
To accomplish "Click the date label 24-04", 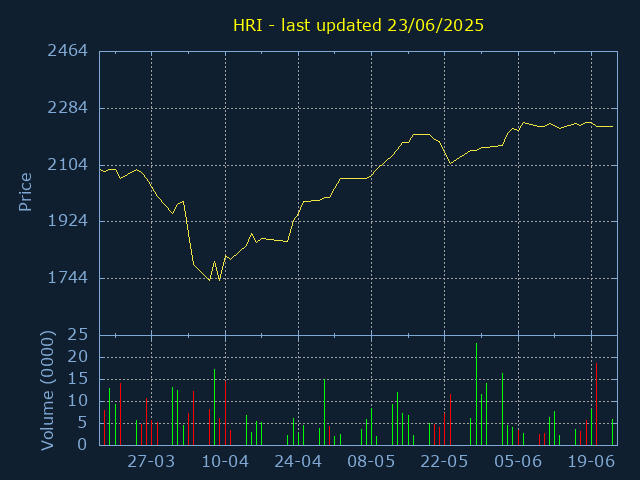I will click(298, 462).
